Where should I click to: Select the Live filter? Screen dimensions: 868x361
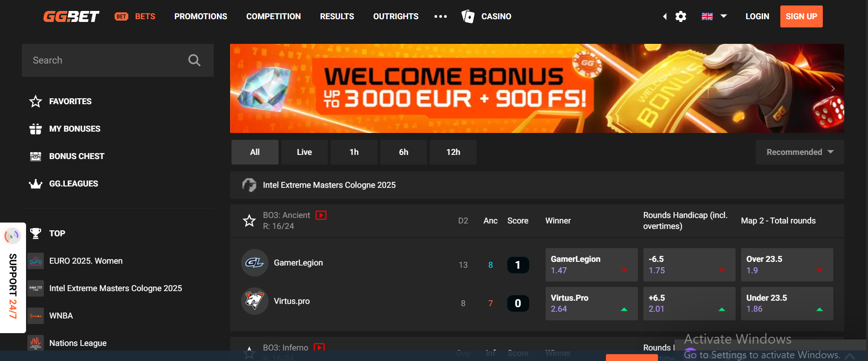pos(305,152)
